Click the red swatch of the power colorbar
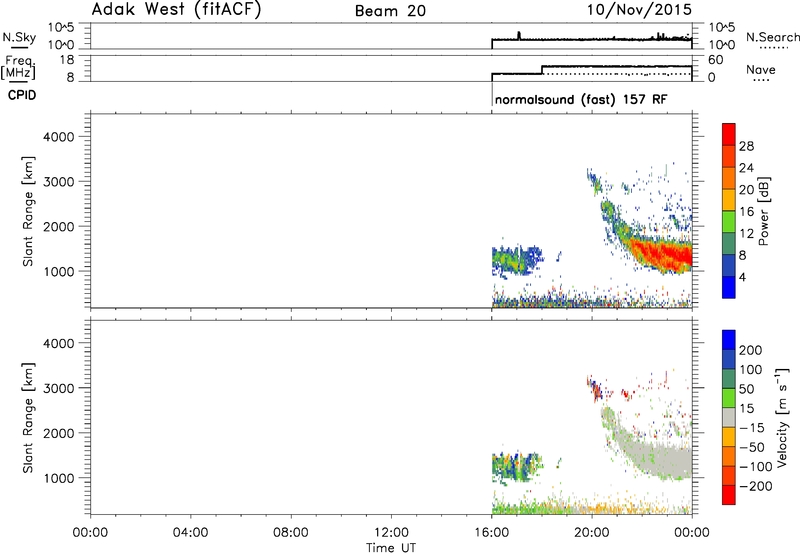This screenshot has height=554, width=800. click(x=729, y=134)
